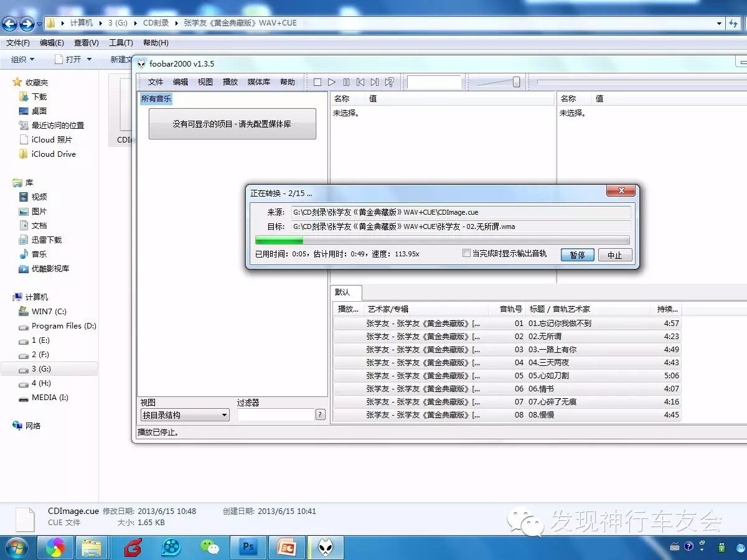Select the 所有音乐 library node
This screenshot has height=560, width=747.
click(156, 98)
